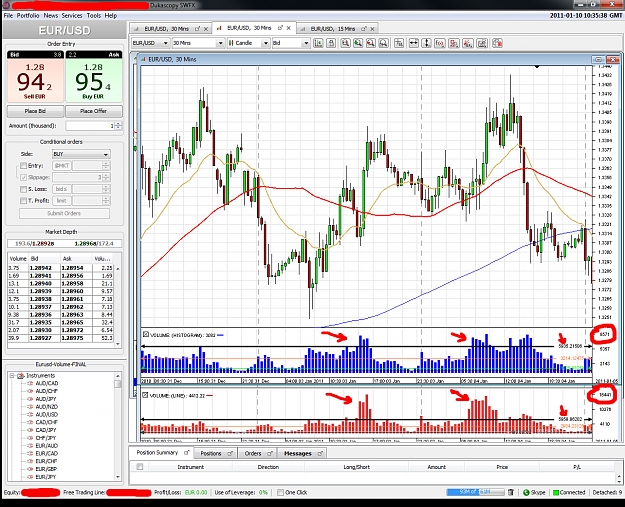This screenshot has height=507, width=625.
Task: Click the Submit Orders button
Action: (64, 213)
